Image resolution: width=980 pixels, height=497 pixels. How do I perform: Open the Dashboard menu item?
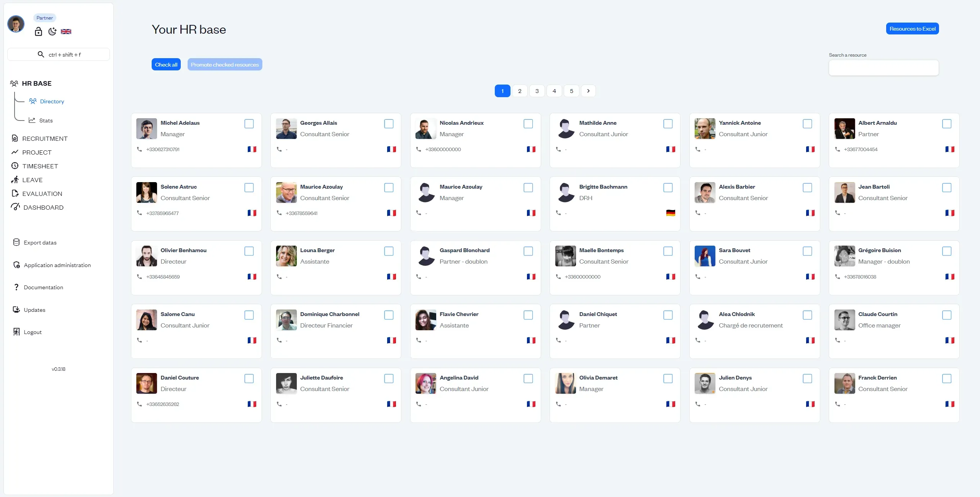[43, 207]
